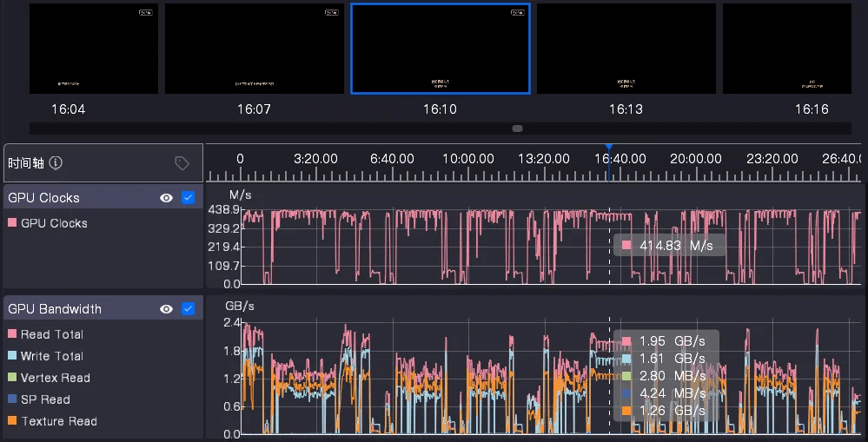Toggle GPU Clocks eye visibility icon
Image resolution: width=868 pixels, height=442 pixels.
166,198
